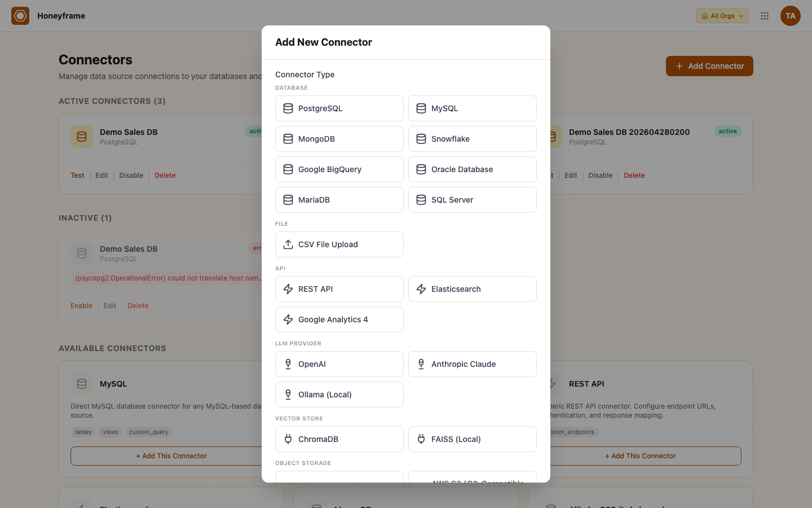Choose Snowflake connector type
The width and height of the screenshot is (812, 508).
pyautogui.click(x=473, y=139)
